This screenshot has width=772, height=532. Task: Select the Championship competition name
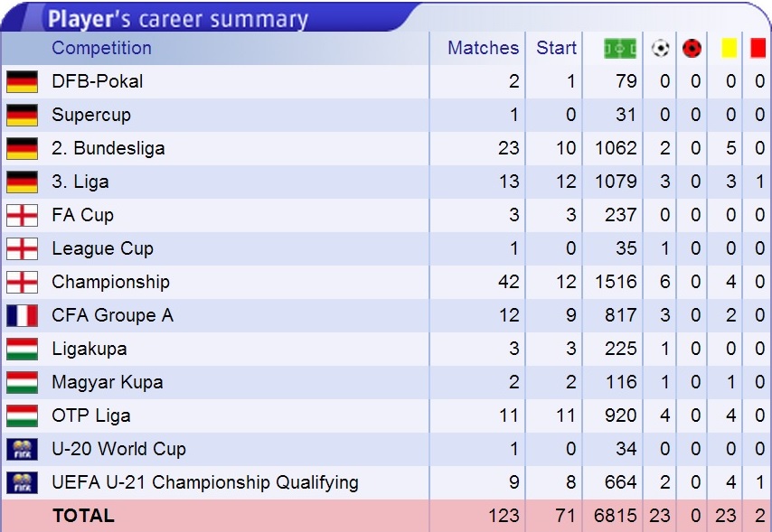tap(111, 282)
